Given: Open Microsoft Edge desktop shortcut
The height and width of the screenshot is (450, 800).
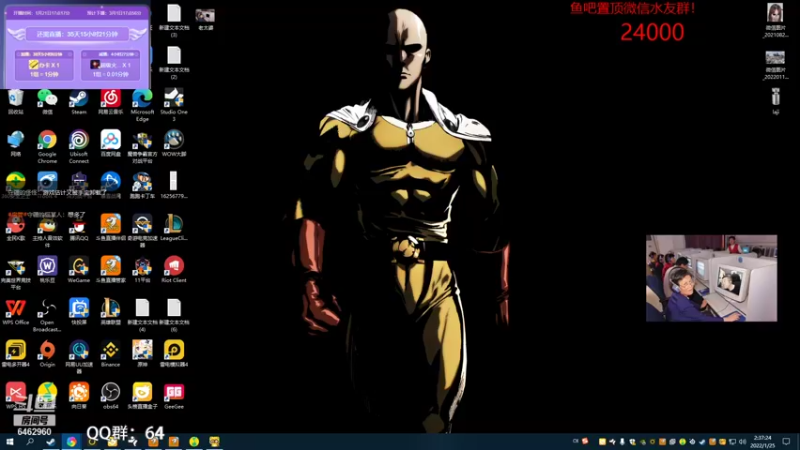Looking at the screenshot, I should pos(142,105).
